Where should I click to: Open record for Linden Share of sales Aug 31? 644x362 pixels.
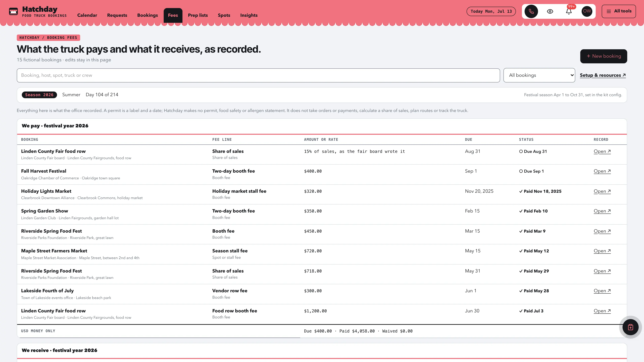602,151
